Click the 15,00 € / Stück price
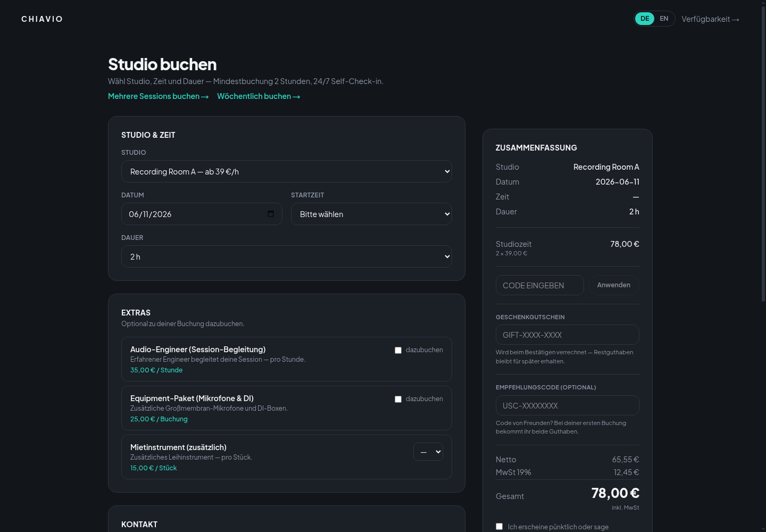 tap(154, 468)
